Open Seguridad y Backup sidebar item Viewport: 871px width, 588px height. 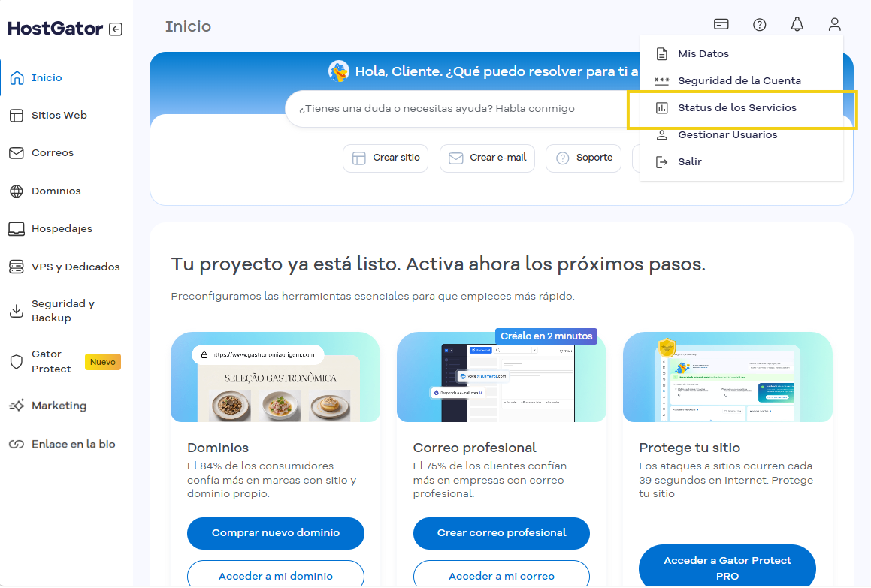tap(63, 311)
